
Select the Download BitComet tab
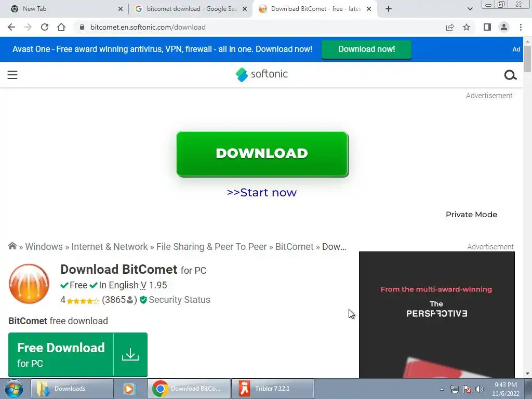pyautogui.click(x=315, y=9)
